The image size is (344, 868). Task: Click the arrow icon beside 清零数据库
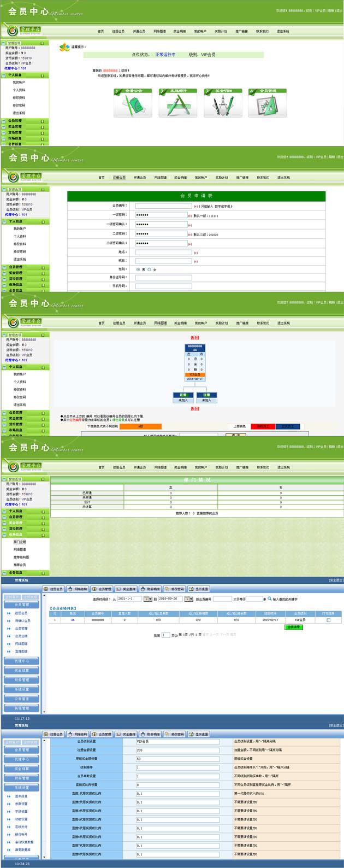9,849
